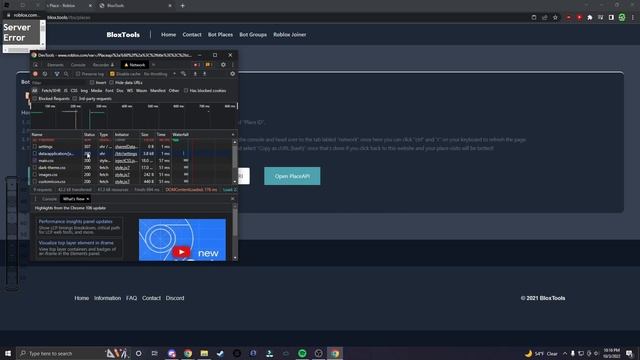Screen dimensions: 640x360
Task: Open new browser tab plus button
Action: coord(182,6)
